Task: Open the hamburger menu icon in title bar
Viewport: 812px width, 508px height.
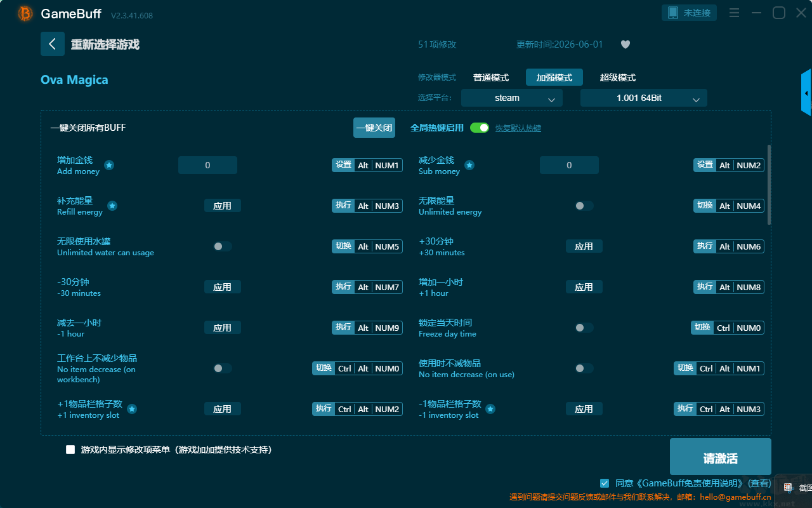Action: [734, 13]
